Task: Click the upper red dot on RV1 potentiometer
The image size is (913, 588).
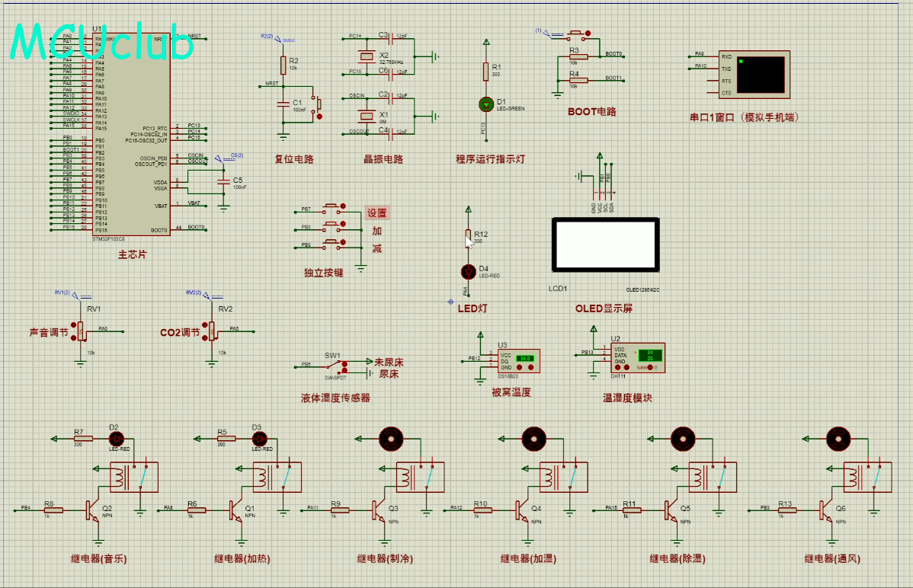Action: pyautogui.click(x=74, y=325)
